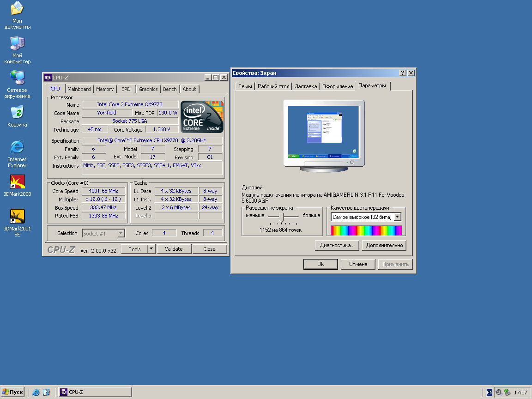532x399 pixels.
Task: Activate CPU-Z taskbar button
Action: [95, 392]
